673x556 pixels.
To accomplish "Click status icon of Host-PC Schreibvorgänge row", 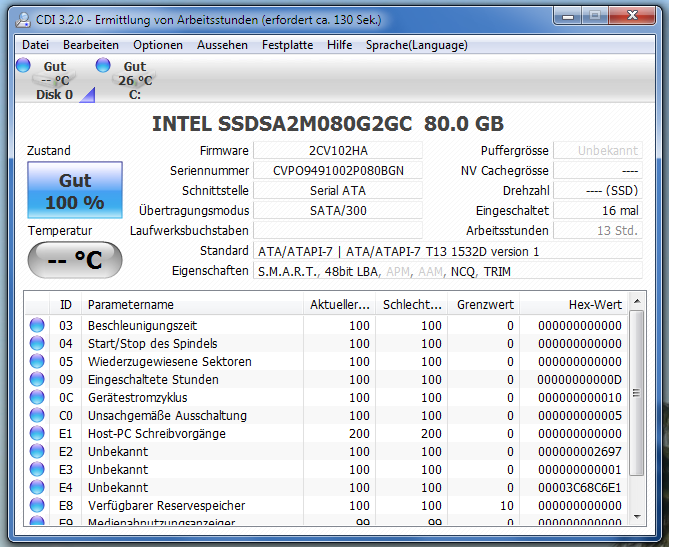I will (37, 433).
